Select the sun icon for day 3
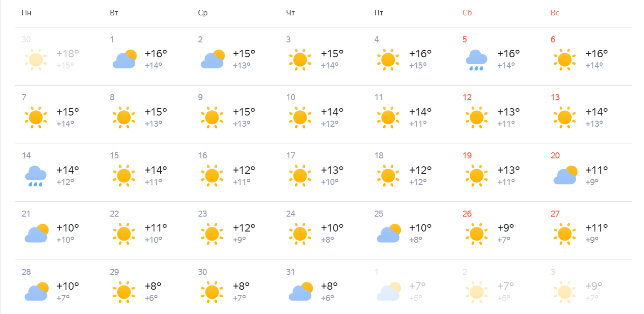This screenshot has width=644, height=314. click(300, 60)
